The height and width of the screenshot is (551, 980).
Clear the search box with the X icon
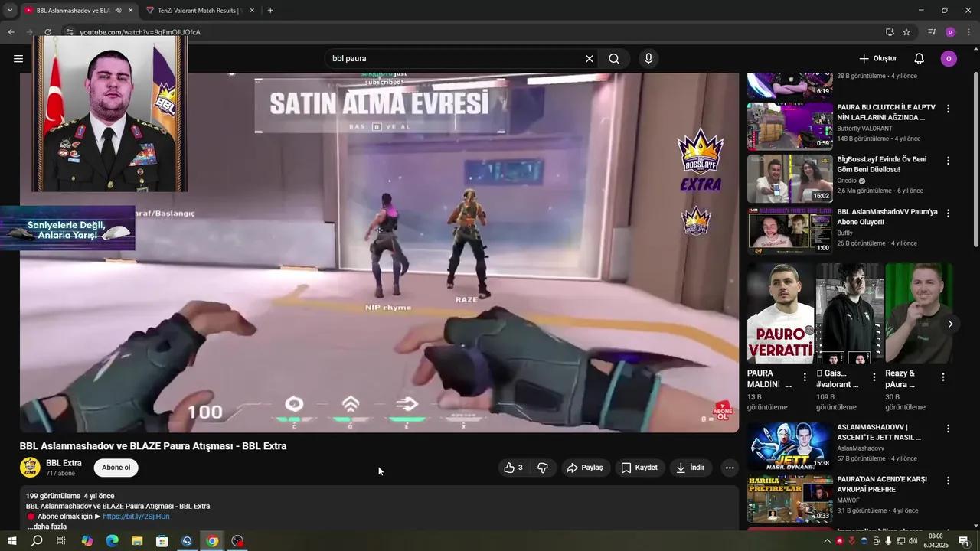(x=589, y=58)
